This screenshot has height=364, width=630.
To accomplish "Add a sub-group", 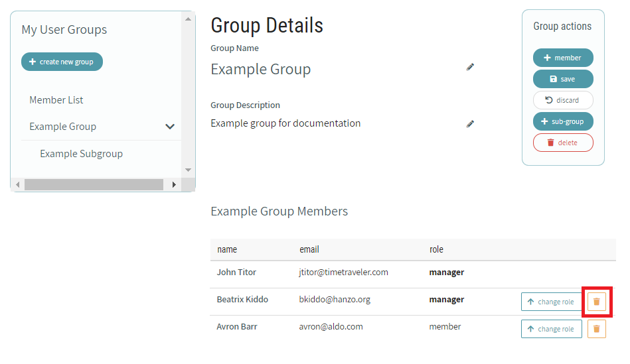I will (563, 121).
